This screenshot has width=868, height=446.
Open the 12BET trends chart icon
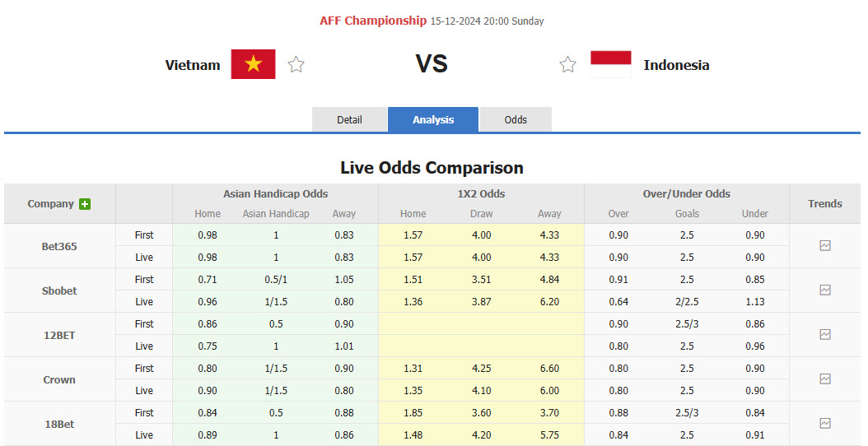pyautogui.click(x=825, y=334)
